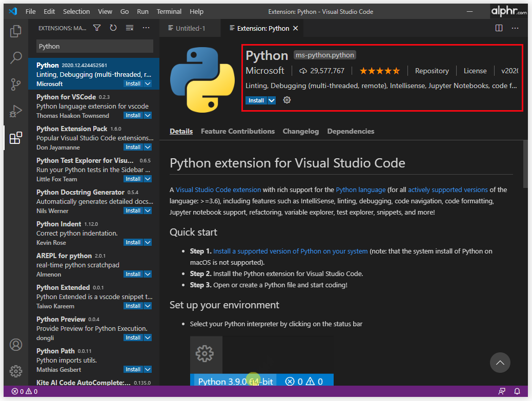Clear extensions search results icon
532x401 pixels.
click(130, 28)
